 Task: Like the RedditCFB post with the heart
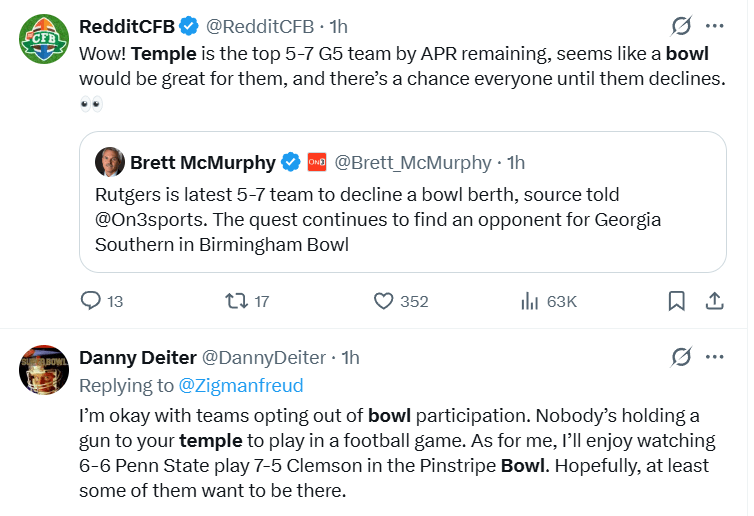click(385, 301)
